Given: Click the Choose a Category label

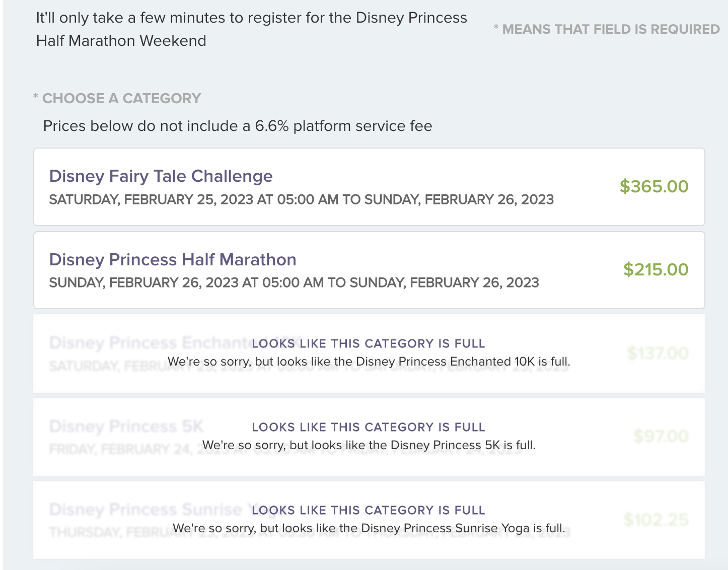Looking at the screenshot, I should pos(121,98).
